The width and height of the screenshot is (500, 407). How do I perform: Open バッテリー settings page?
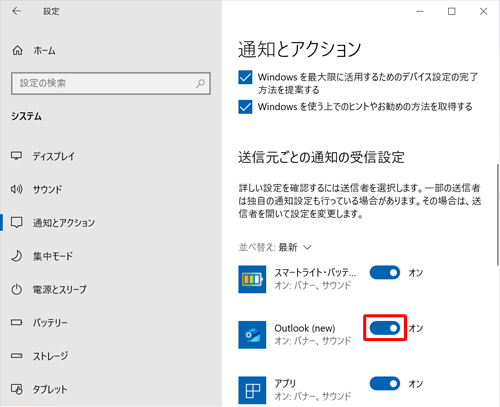coord(111,322)
